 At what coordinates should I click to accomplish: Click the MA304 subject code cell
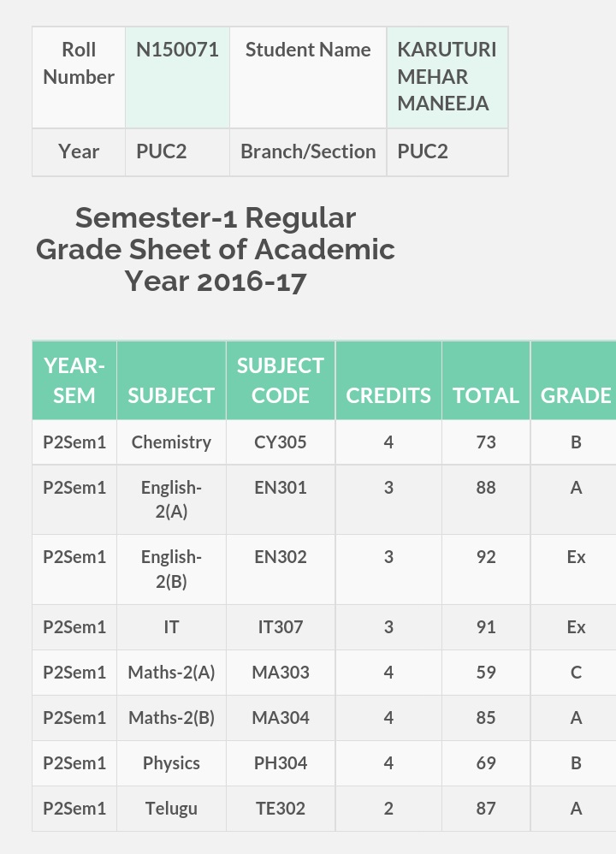281,718
